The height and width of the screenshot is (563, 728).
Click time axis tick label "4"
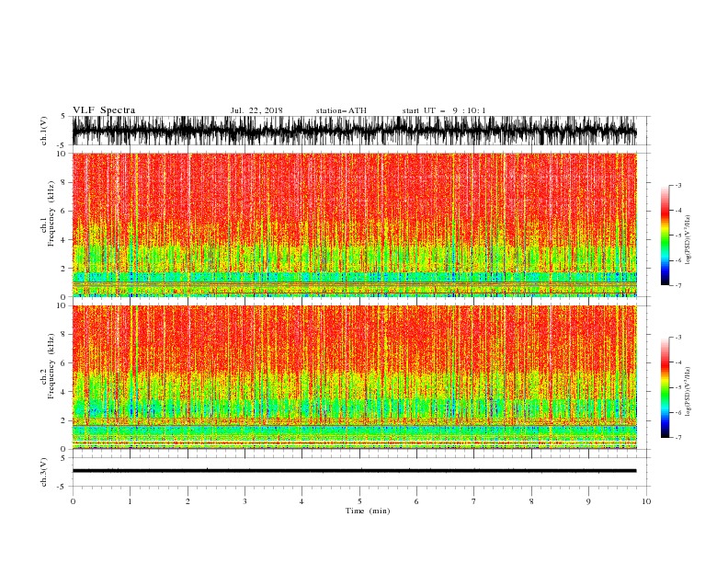coord(301,501)
